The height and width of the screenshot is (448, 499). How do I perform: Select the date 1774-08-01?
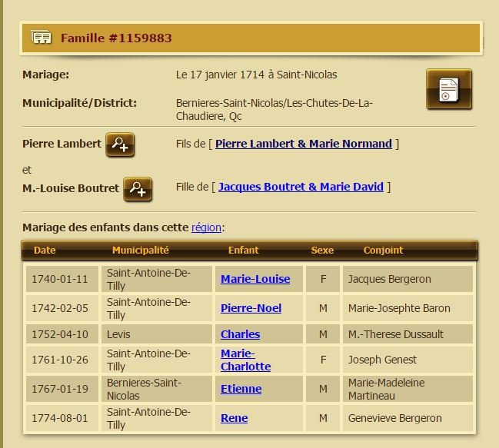[59, 418]
